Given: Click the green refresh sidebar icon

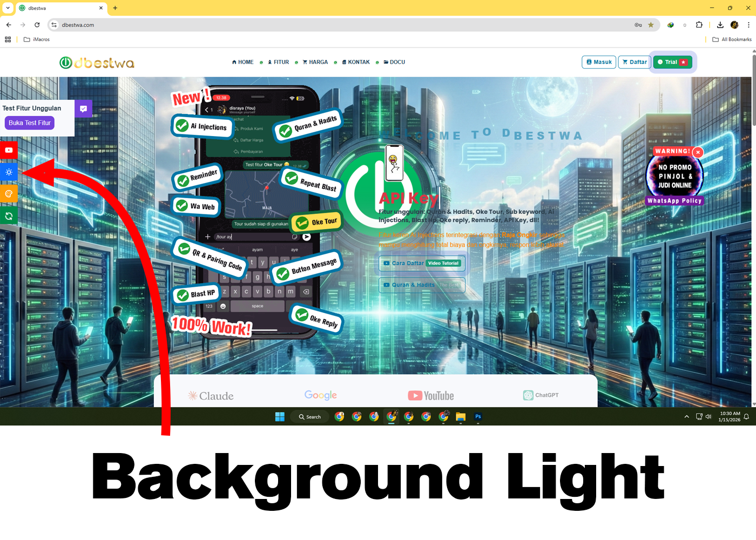Looking at the screenshot, I should tap(9, 216).
